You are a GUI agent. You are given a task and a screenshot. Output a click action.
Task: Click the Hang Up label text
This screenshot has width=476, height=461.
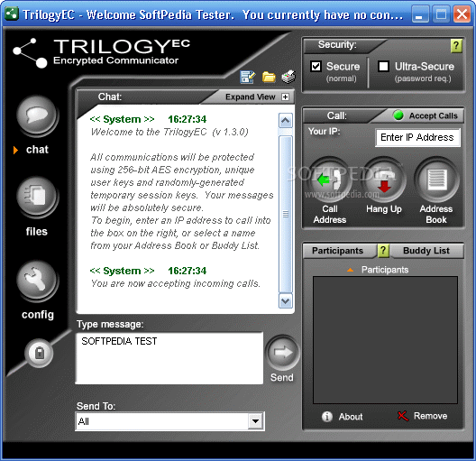point(384,209)
